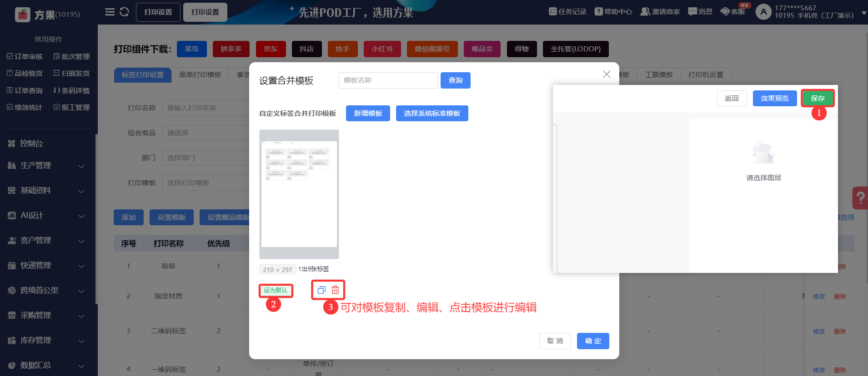The height and width of the screenshot is (376, 868).
Task: Click the refresh icon in top bar
Action: (x=124, y=12)
